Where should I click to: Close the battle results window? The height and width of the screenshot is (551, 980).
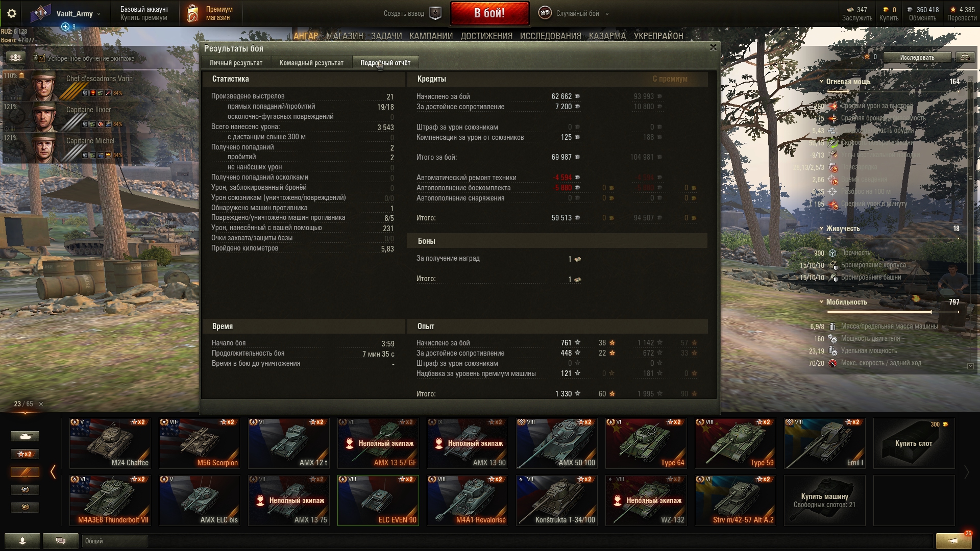click(x=713, y=47)
